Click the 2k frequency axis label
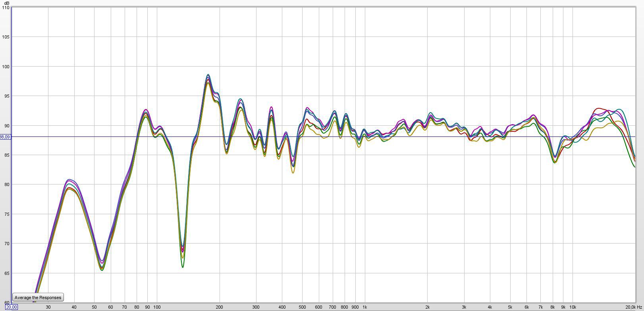The width and height of the screenshot is (644, 311). point(427,307)
